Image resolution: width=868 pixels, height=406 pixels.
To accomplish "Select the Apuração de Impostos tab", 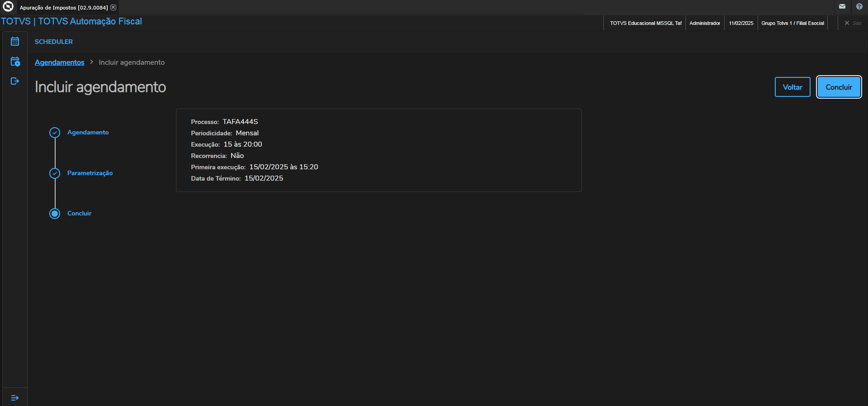I will tap(63, 7).
